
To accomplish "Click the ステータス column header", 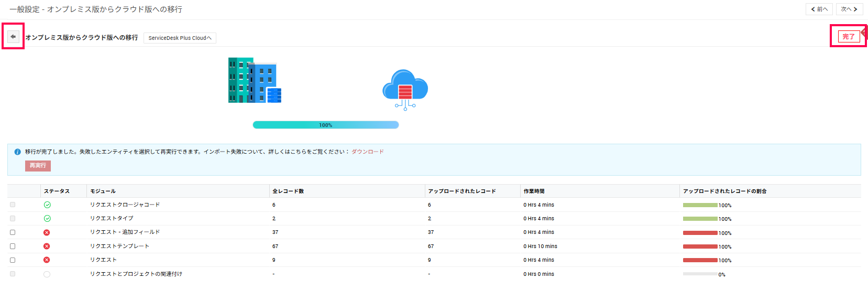I will coord(57,191).
